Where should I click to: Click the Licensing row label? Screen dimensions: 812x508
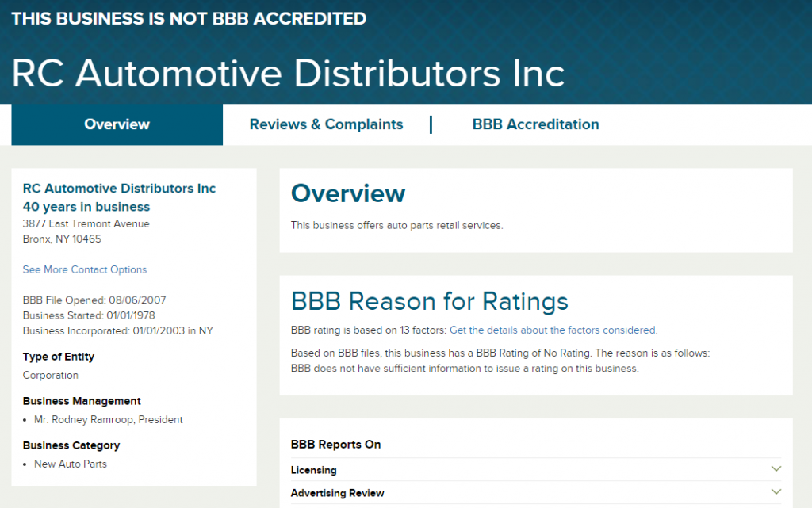[x=313, y=470]
